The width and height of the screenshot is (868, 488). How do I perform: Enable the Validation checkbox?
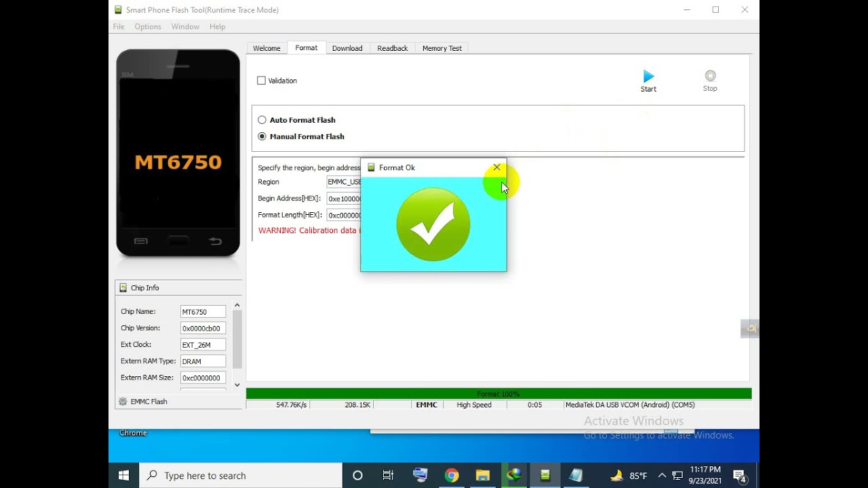[261, 81]
